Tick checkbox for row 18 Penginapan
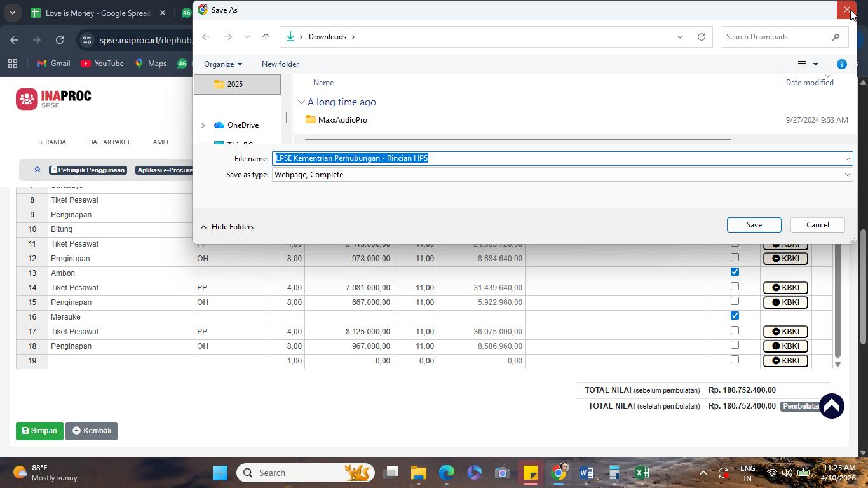The height and width of the screenshot is (488, 868). [x=735, y=345]
